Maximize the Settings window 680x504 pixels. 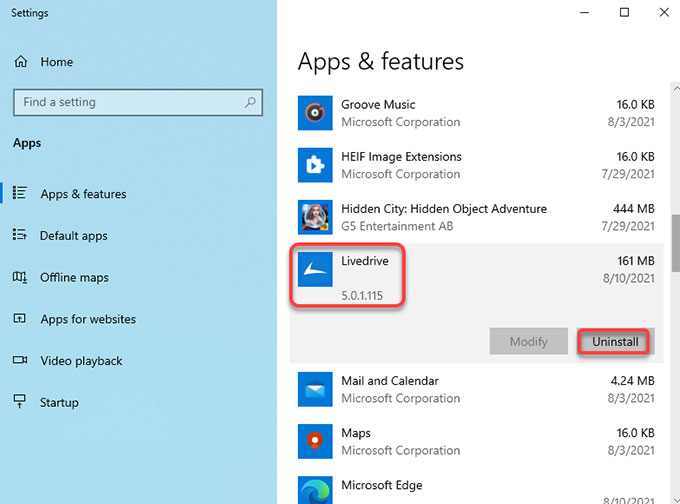click(x=624, y=13)
